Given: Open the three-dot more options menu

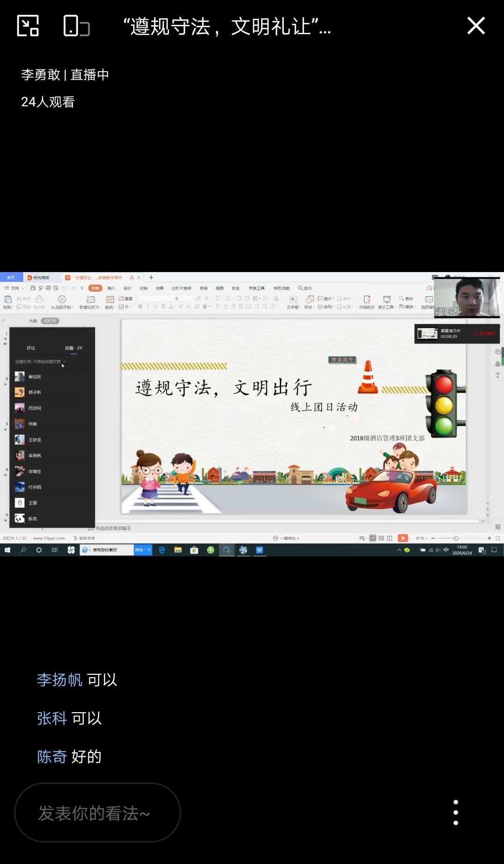Looking at the screenshot, I should (x=455, y=812).
